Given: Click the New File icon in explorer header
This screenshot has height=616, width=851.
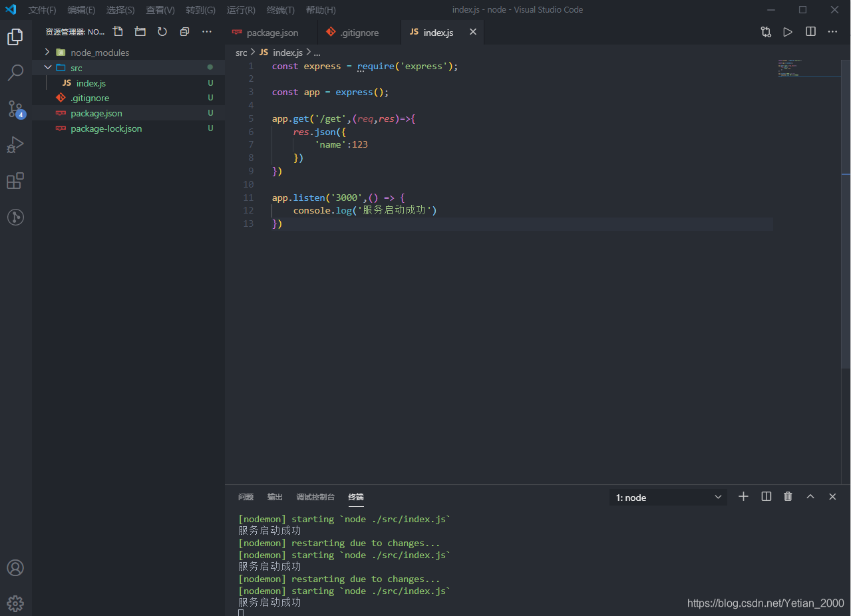Looking at the screenshot, I should pos(118,31).
